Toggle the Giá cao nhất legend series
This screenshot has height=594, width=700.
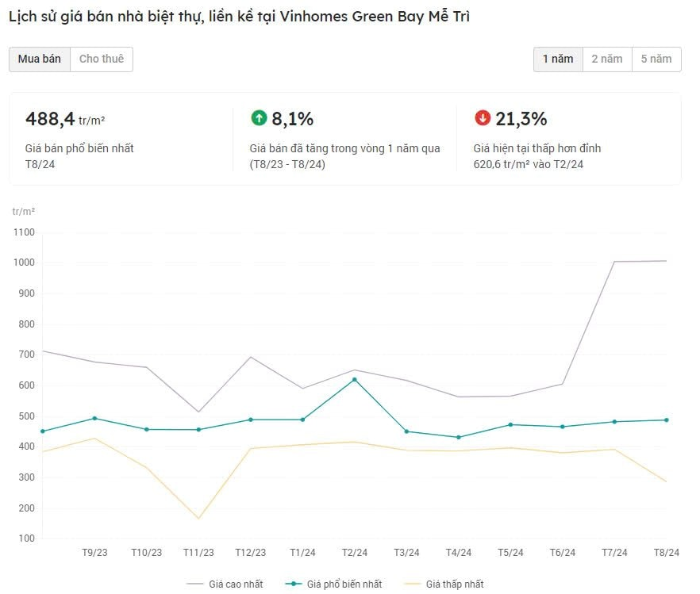click(225, 584)
